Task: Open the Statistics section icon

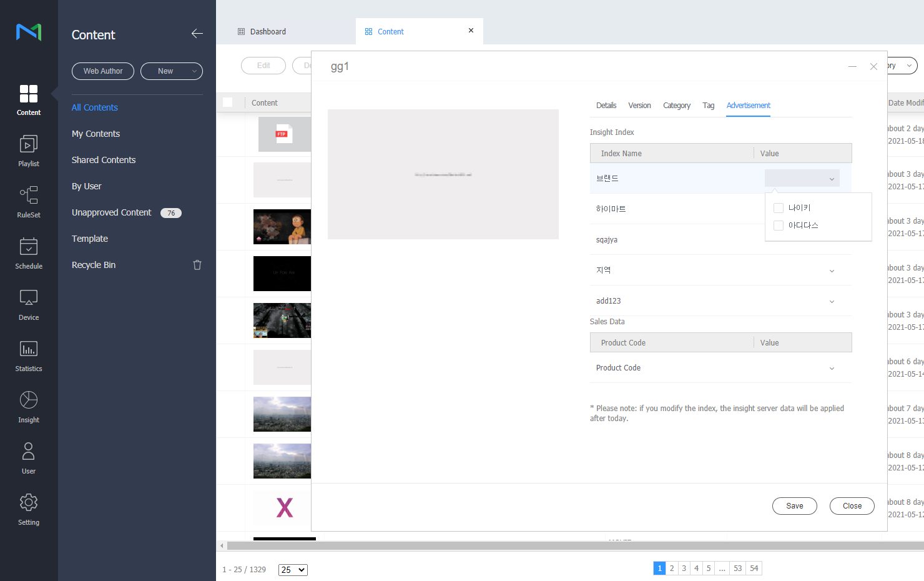Action: 29,355
